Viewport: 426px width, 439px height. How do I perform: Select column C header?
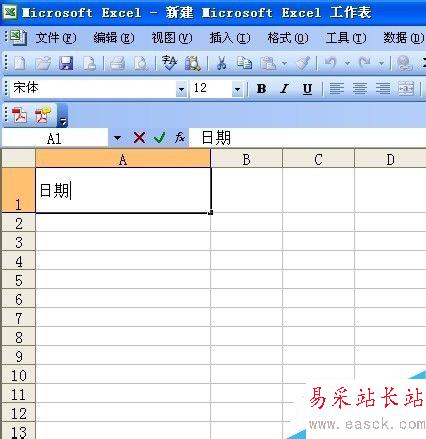point(319,159)
